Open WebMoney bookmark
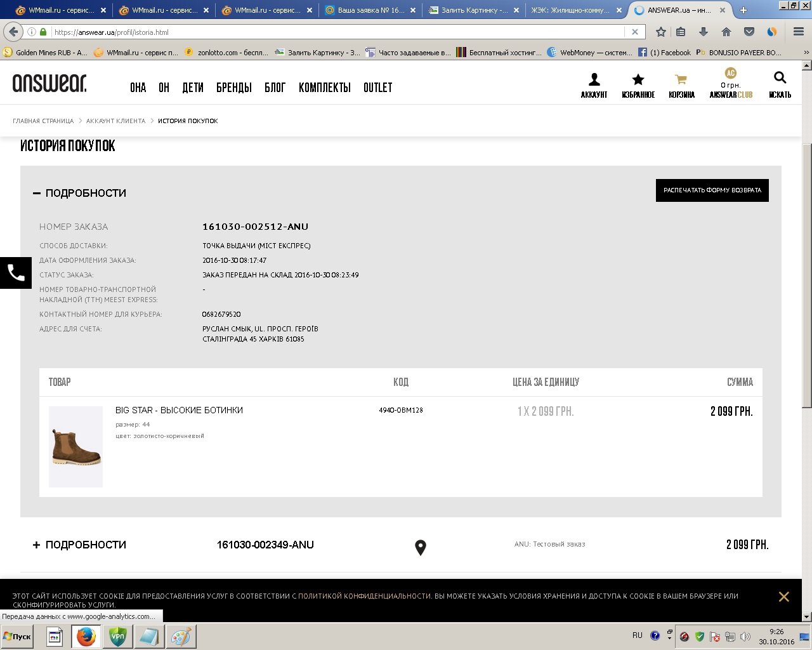The width and height of the screenshot is (812, 650). point(590,53)
